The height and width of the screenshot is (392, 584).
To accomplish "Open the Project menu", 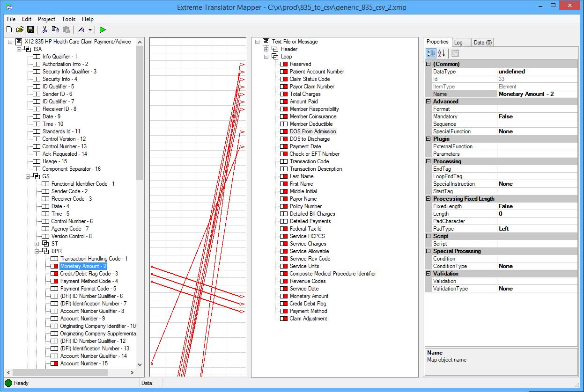I will (x=46, y=19).
